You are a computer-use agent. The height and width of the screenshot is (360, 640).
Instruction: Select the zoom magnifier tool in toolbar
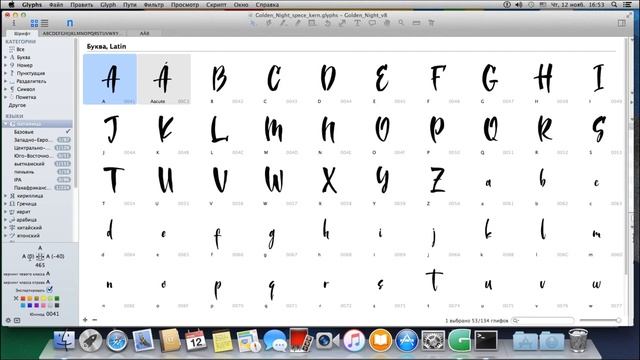401,23
